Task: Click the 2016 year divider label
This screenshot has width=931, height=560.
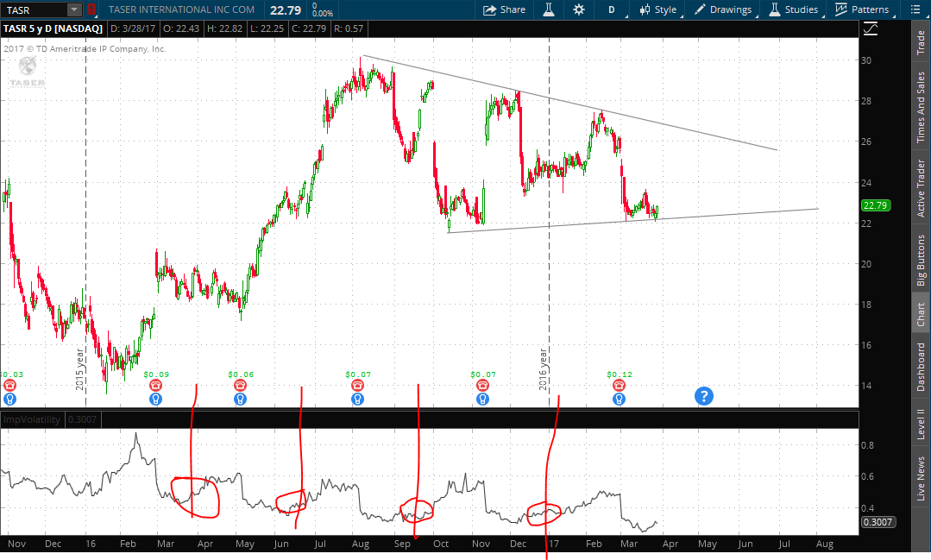Action: coord(543,369)
